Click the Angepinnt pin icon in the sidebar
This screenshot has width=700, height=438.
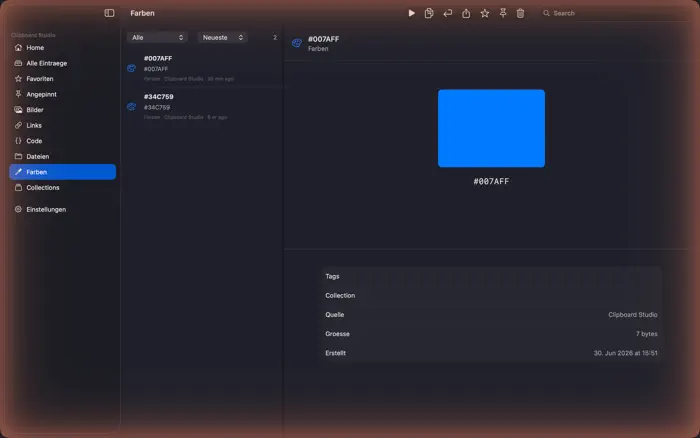point(18,94)
